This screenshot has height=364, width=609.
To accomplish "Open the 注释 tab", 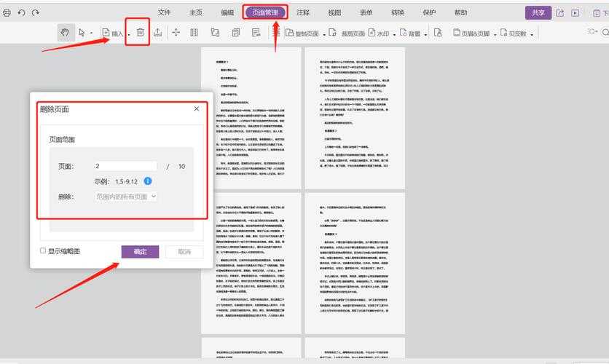I will point(303,12).
